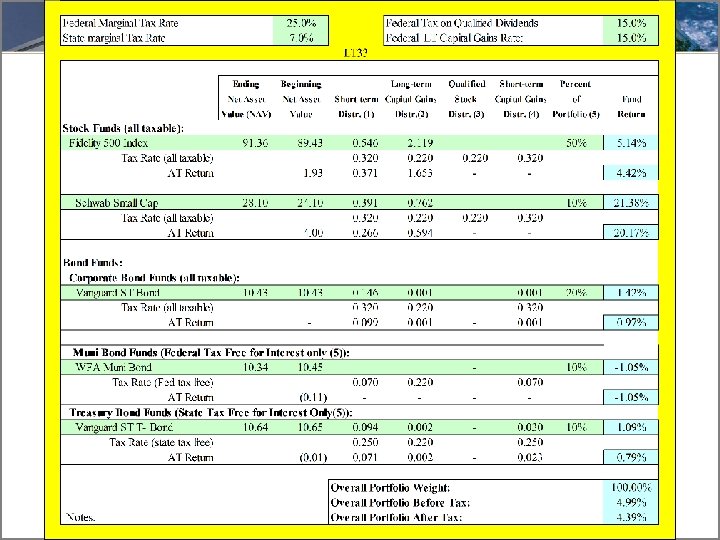Click the Federal Tax on Qualified Dividends 15.0% value
The width and height of the screenshot is (720, 540).
pos(630,23)
